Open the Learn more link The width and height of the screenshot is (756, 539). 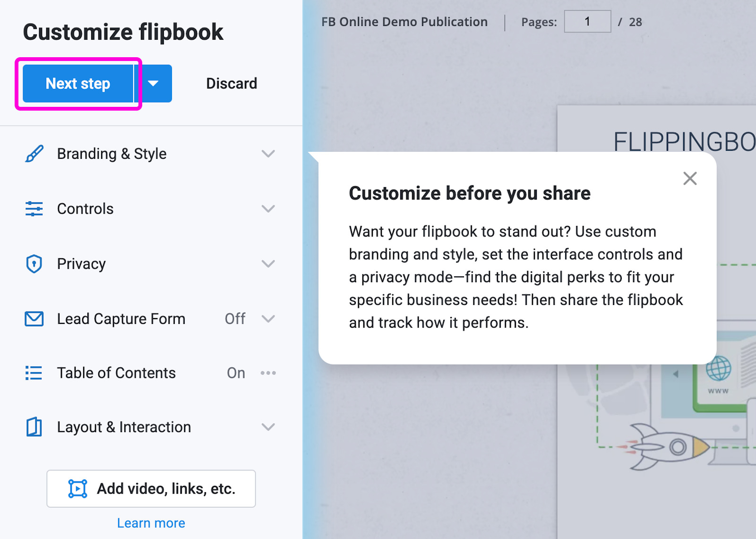(x=150, y=522)
